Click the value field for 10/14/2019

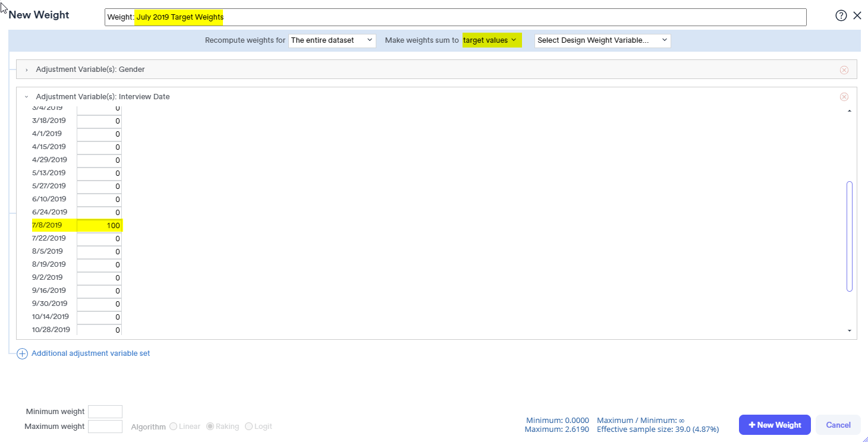click(99, 317)
